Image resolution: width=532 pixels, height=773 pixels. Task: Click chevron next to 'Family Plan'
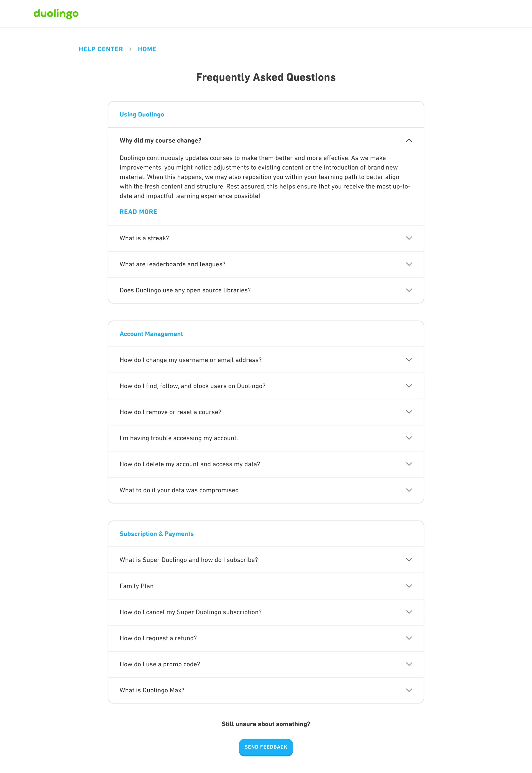(x=409, y=586)
